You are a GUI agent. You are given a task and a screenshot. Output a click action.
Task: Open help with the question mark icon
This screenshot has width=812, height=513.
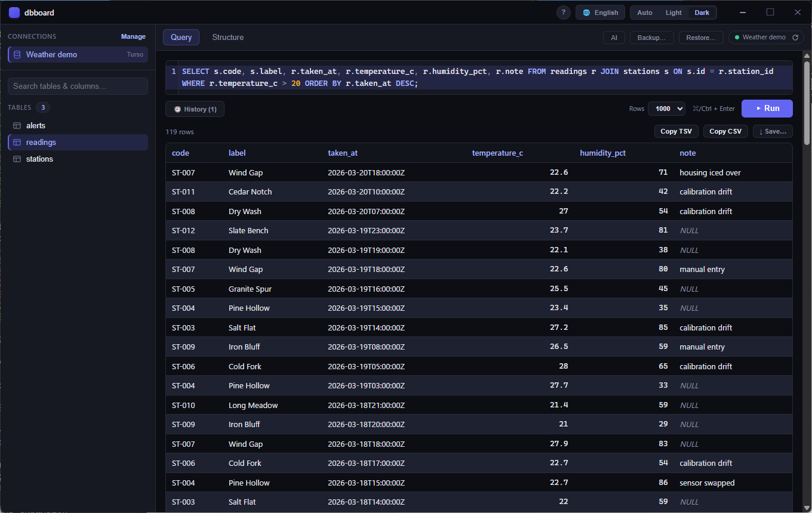(563, 13)
